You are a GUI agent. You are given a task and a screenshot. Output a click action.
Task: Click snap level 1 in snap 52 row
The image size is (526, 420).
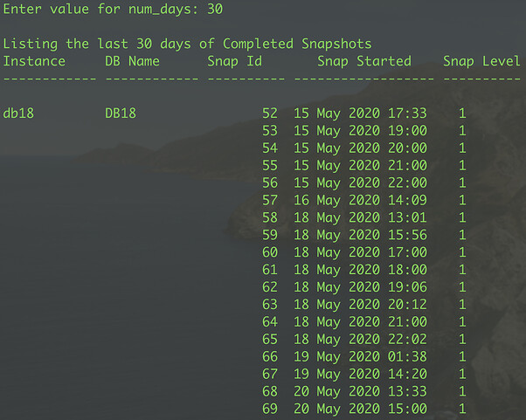click(x=462, y=114)
